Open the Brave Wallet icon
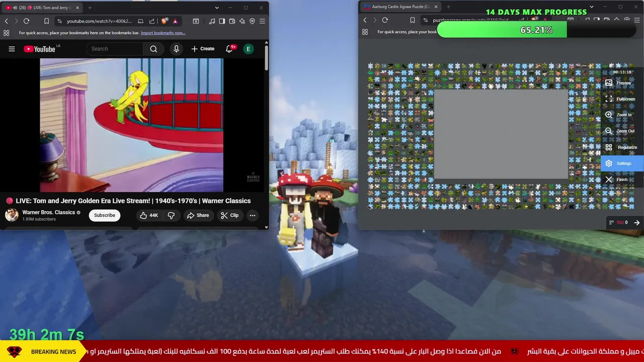Screen dimensions: 644x362 232,21
